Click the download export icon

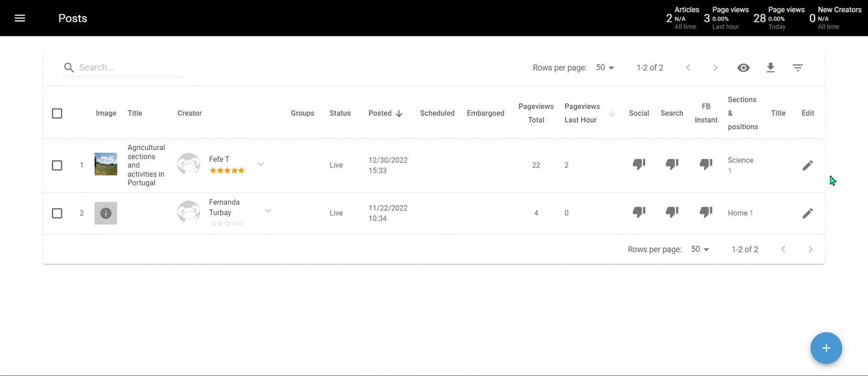coord(770,68)
